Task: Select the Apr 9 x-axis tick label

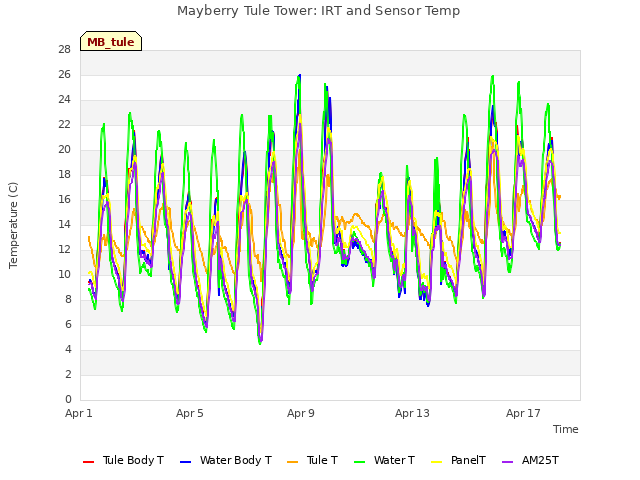Action: [x=301, y=413]
